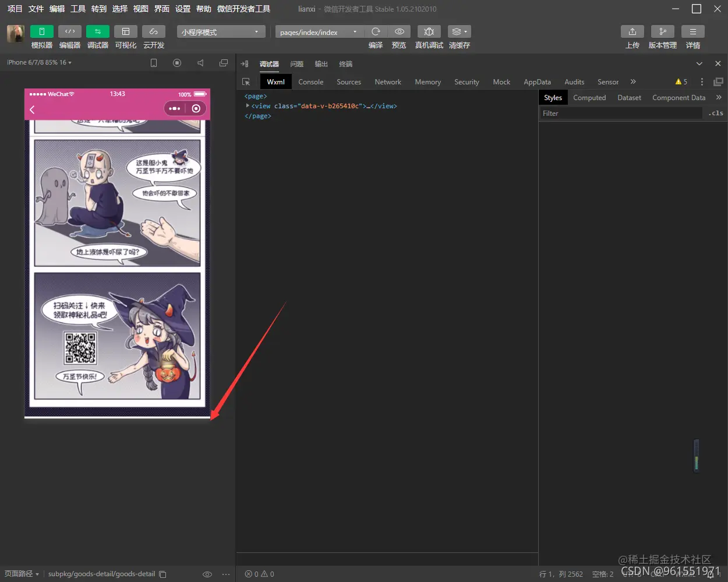Viewport: 728px width, 582px height.
Task: Switch to the 终端 tab
Action: click(346, 64)
